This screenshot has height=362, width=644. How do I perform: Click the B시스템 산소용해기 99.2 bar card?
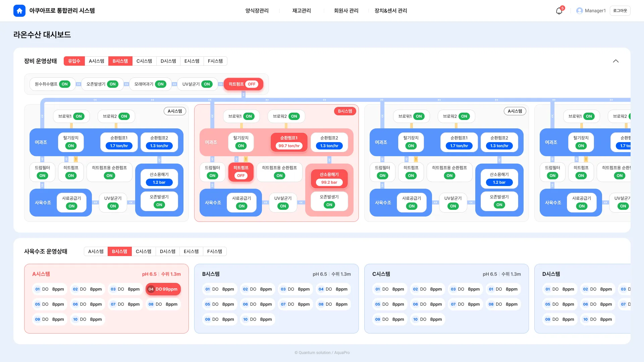coord(329,179)
